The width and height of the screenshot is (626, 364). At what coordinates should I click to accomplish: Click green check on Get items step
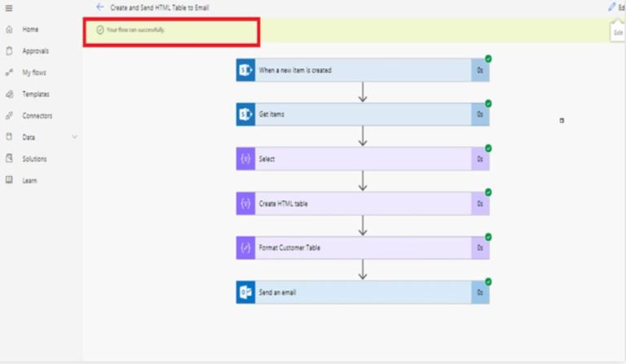coord(488,103)
